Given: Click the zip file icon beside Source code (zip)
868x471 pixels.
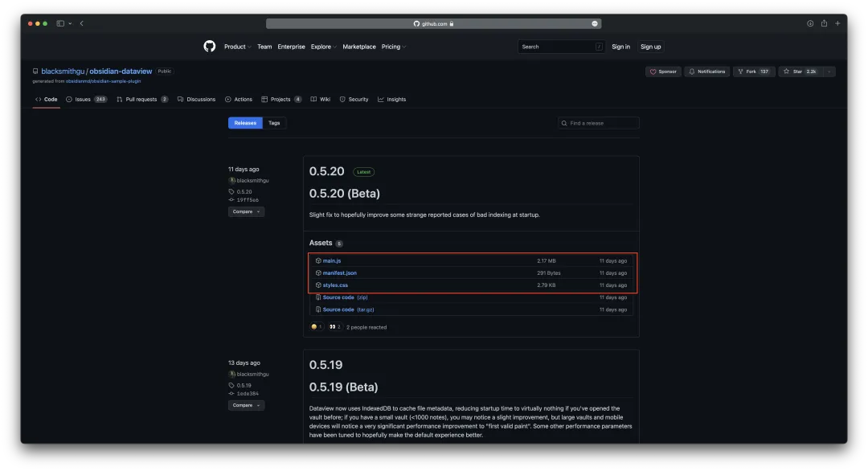Looking at the screenshot, I should pos(318,297).
